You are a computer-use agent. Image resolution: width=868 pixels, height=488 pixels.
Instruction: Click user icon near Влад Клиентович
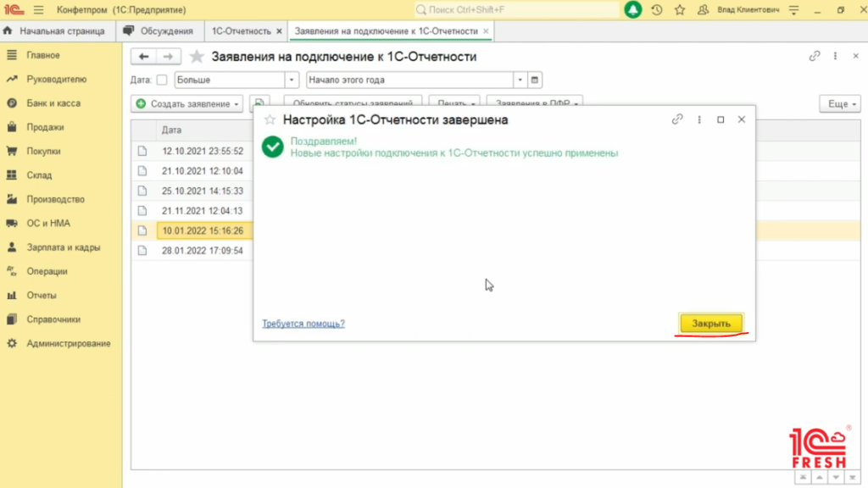[x=703, y=10]
